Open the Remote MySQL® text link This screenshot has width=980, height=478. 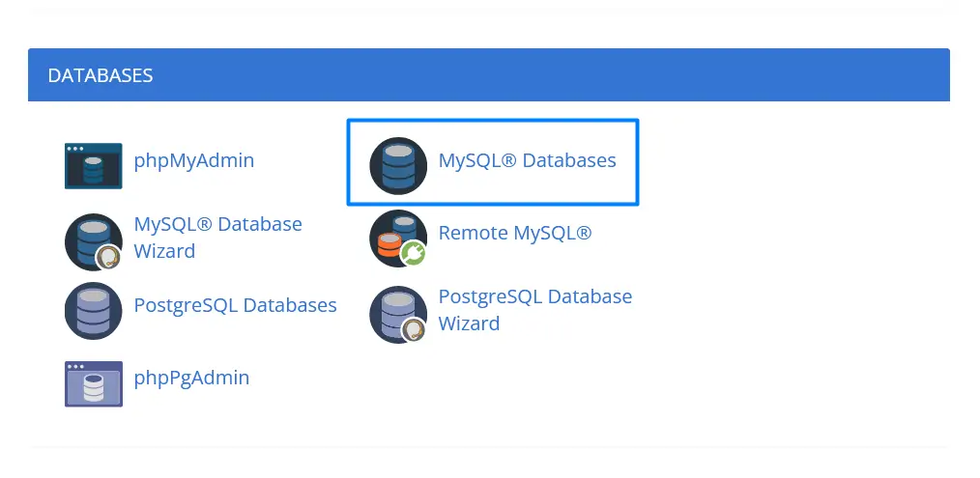[x=514, y=233]
